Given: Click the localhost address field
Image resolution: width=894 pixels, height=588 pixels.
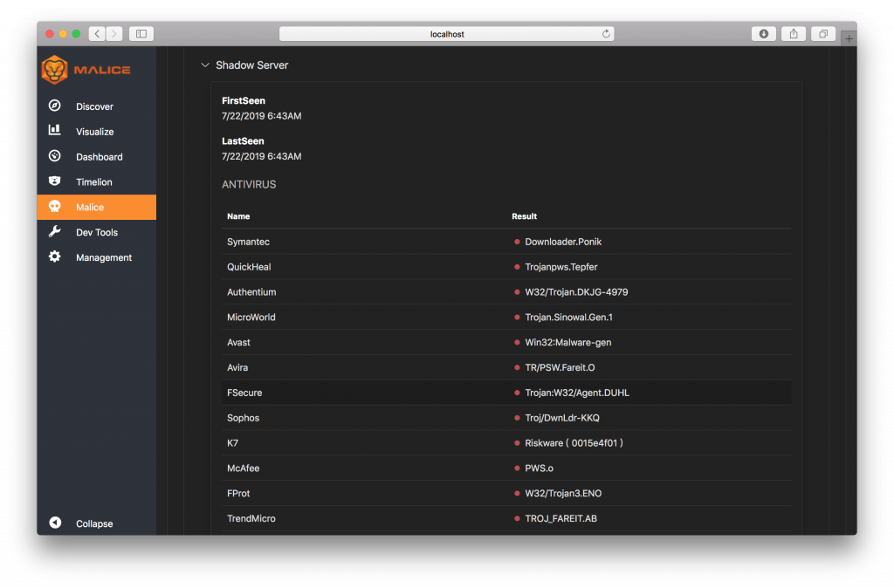Looking at the screenshot, I should coord(446,34).
